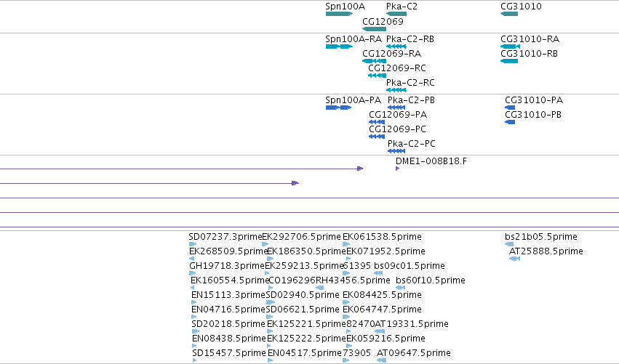This screenshot has height=364, width=619.
Task: Open the Spn100A-RA transcript label
Action: 354,39
